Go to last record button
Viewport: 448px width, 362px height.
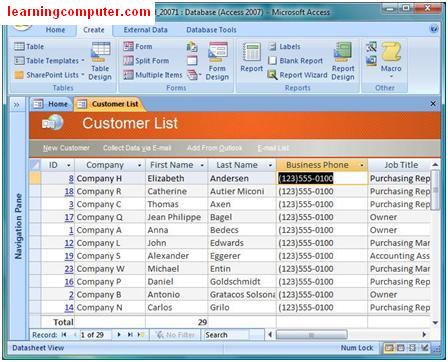coord(130,334)
